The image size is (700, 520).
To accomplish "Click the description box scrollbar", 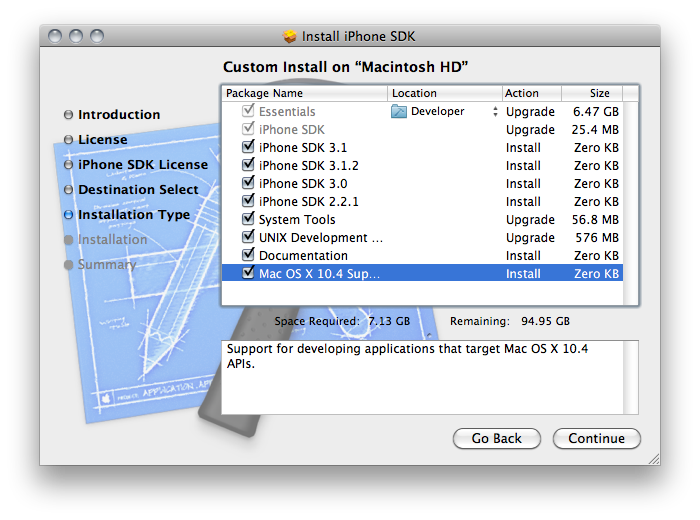I will pyautogui.click(x=631, y=378).
